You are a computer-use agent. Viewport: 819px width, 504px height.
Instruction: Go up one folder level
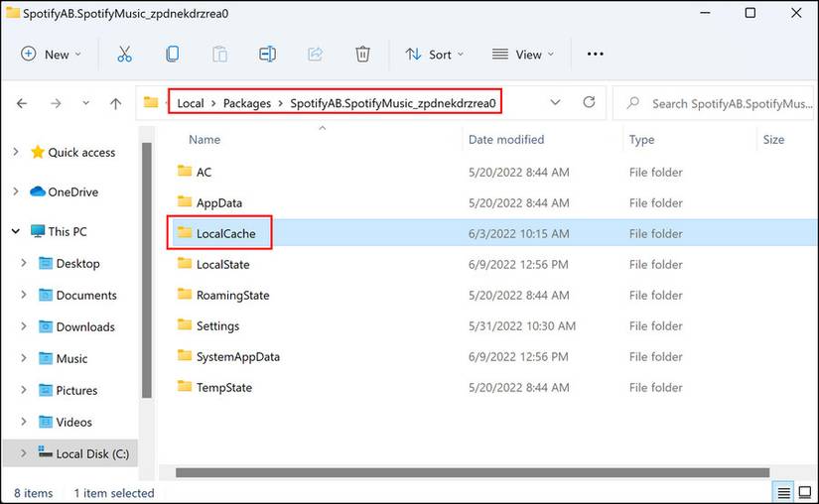pyautogui.click(x=115, y=103)
